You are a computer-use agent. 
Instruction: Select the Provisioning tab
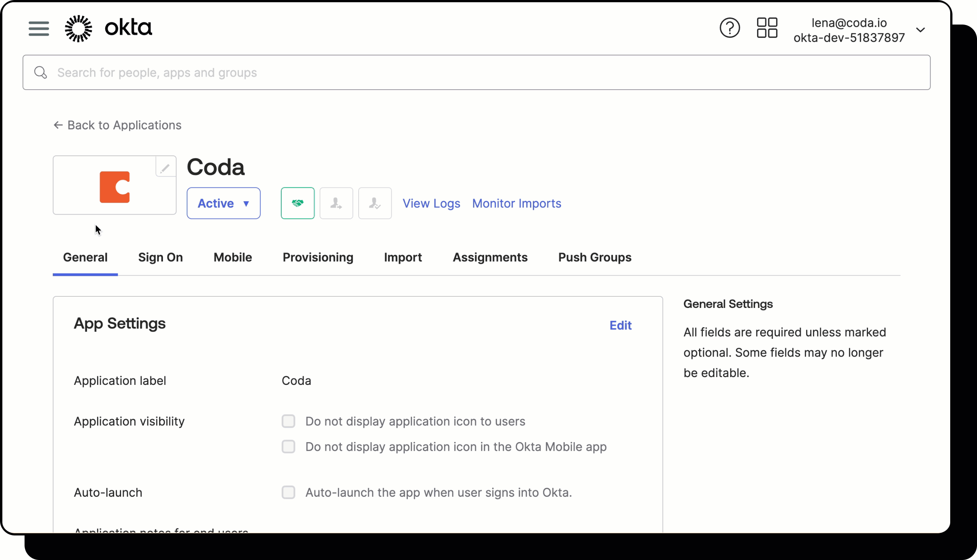pyautogui.click(x=317, y=258)
